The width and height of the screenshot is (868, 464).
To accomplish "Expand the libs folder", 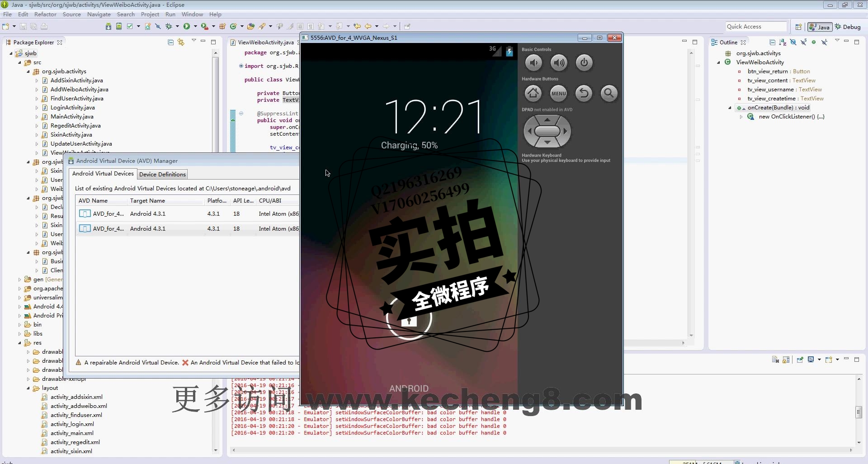I will pyautogui.click(x=19, y=334).
